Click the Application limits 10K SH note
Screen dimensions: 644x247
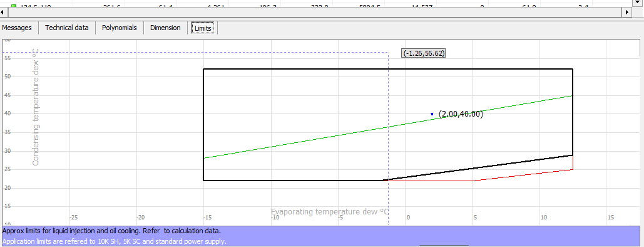[x=115, y=241]
